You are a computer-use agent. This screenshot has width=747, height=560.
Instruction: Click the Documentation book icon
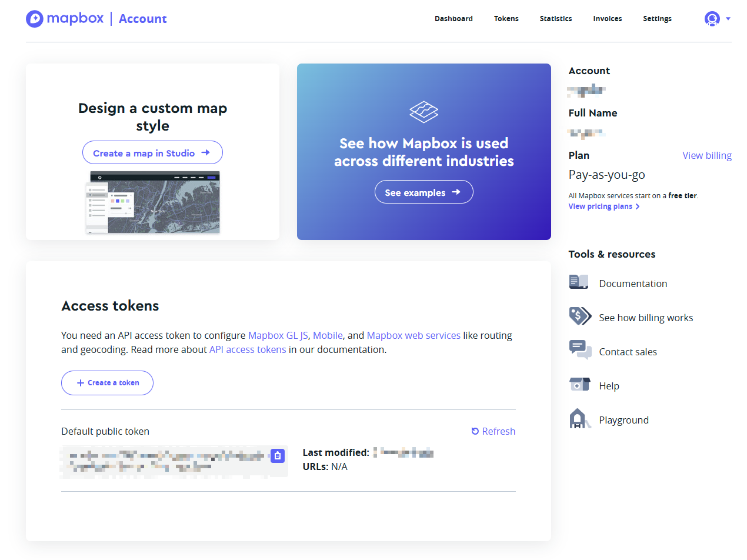tap(579, 282)
